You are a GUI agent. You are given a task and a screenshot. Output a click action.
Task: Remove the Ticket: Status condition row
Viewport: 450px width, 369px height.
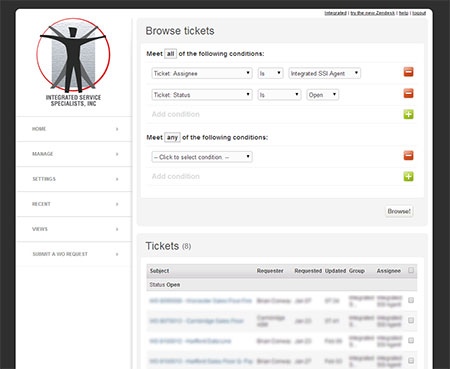click(x=408, y=93)
